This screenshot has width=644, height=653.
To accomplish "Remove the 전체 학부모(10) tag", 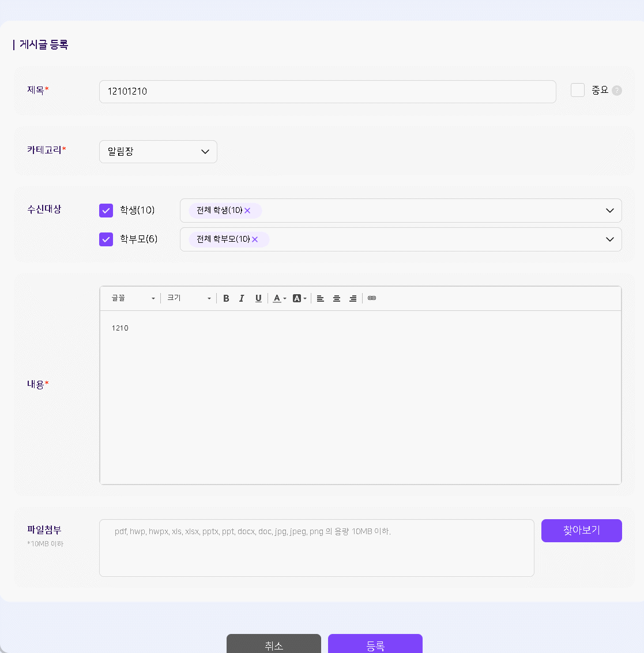I will 255,239.
